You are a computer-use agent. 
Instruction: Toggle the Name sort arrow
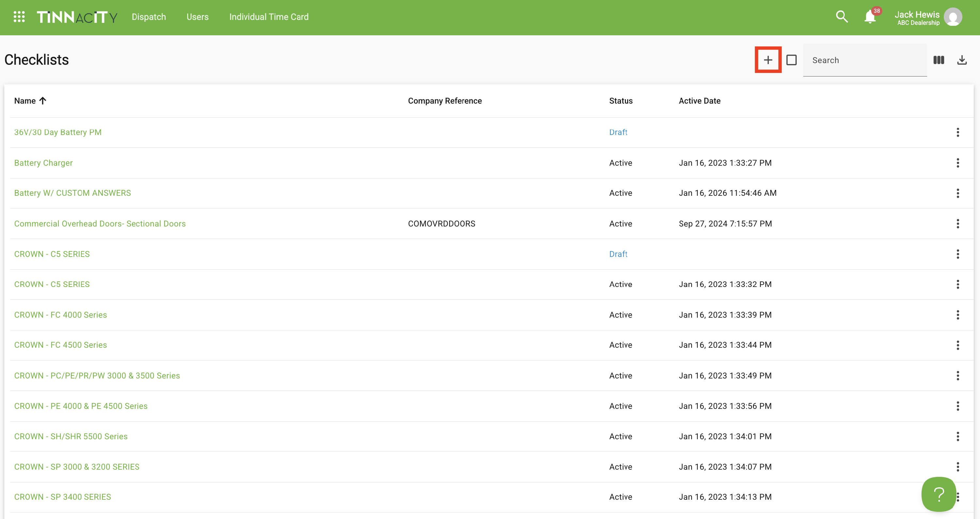point(42,101)
